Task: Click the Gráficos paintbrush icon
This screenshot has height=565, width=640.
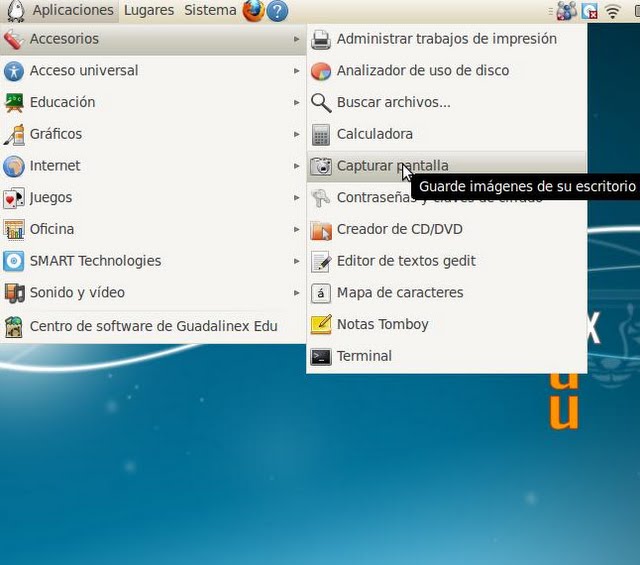Action: [14, 135]
